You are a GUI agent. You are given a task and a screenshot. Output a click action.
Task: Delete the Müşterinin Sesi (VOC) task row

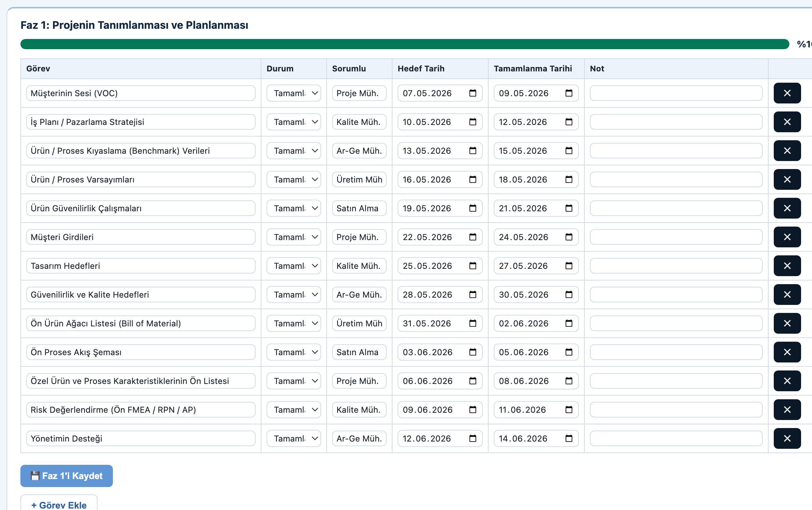pyautogui.click(x=787, y=93)
